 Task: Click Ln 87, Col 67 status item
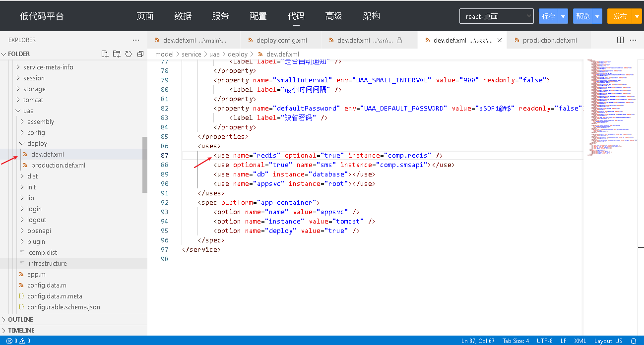pyautogui.click(x=478, y=341)
